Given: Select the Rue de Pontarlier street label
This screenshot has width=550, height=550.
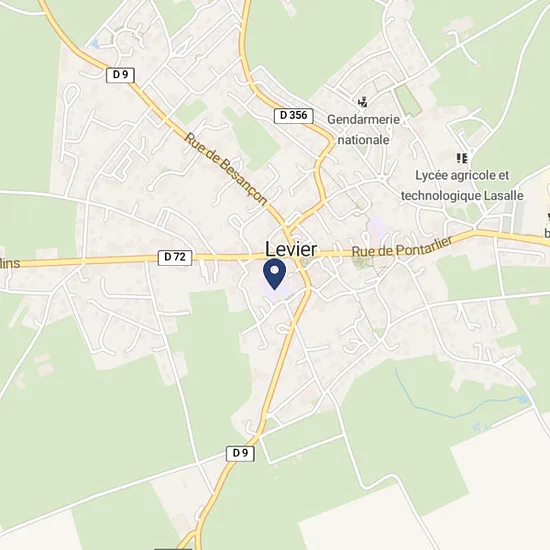Looking at the screenshot, I should (x=402, y=247).
